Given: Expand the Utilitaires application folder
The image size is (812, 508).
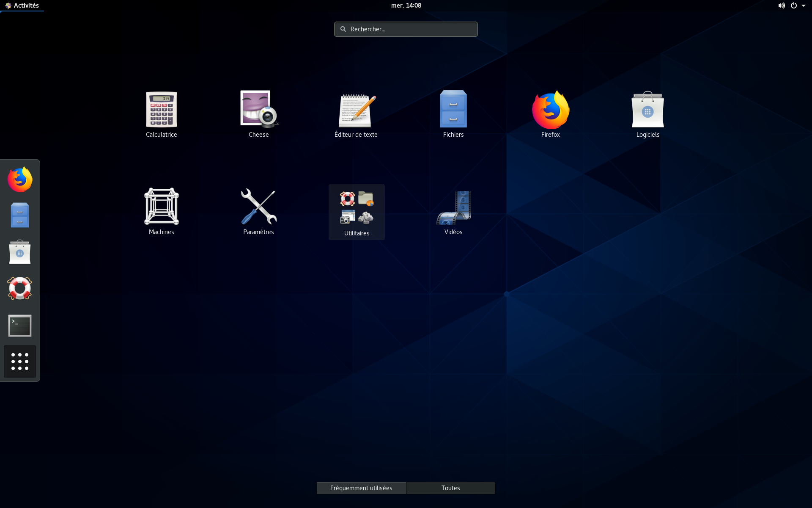Looking at the screenshot, I should pos(357,208).
